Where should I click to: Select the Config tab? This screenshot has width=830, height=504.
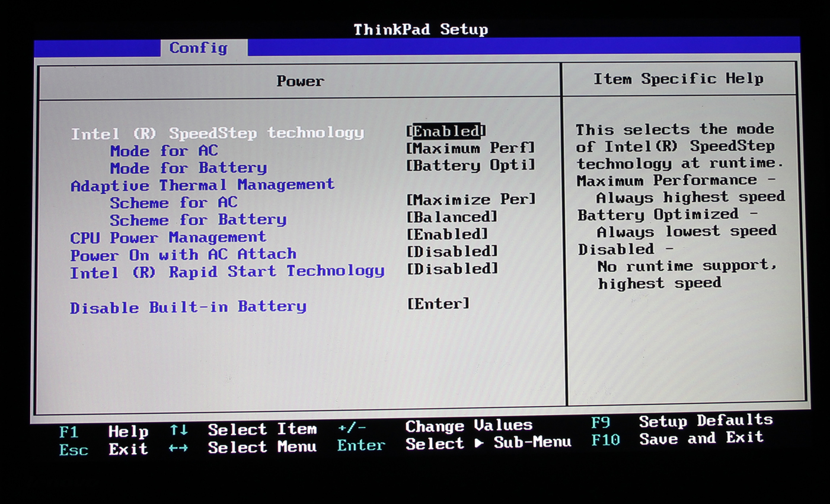pos(199,48)
